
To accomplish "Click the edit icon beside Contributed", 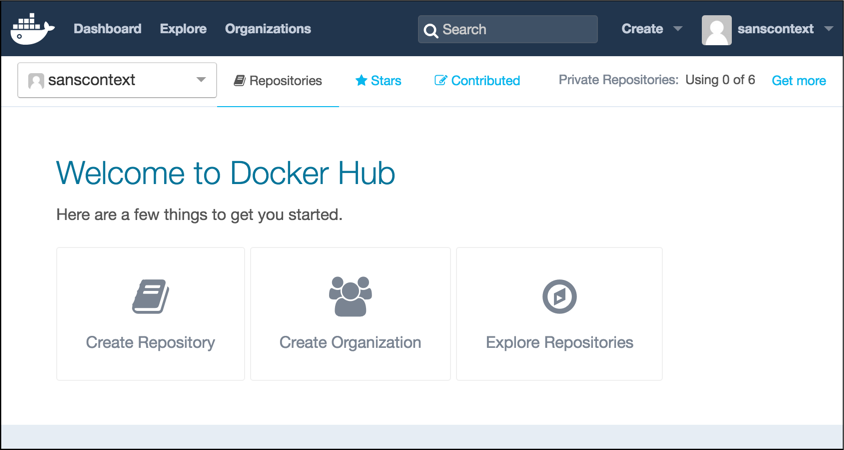I will 441,81.
